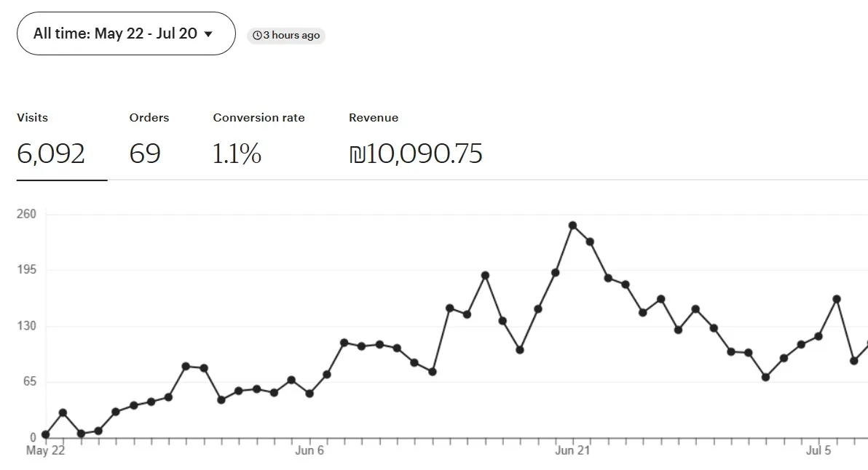Viewport: 868px width, 470px height.
Task: Click the clock icon beside "3 hours ago"
Action: 256,36
